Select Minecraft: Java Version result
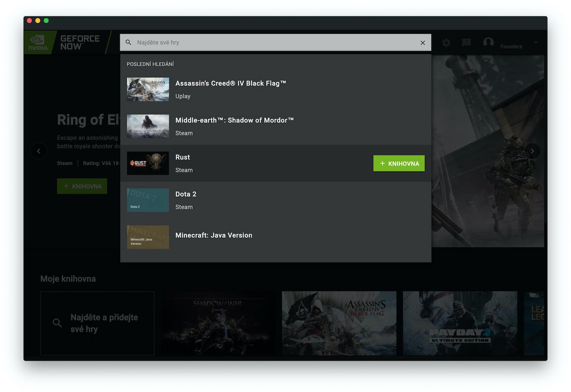Image resolution: width=571 pixels, height=392 pixels. (x=276, y=237)
